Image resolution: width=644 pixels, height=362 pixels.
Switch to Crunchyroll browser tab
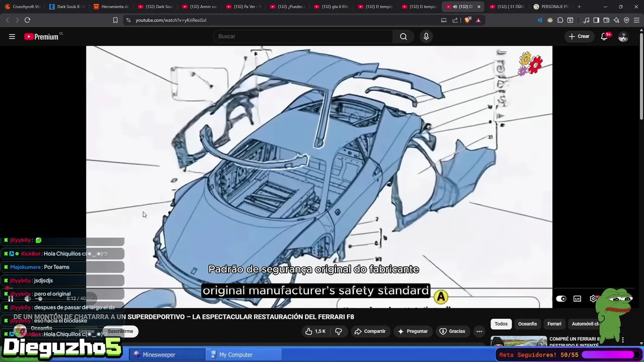23,7
